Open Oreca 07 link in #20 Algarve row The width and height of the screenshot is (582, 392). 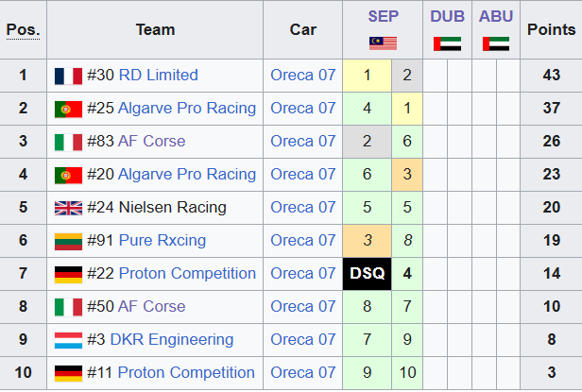[x=303, y=174]
